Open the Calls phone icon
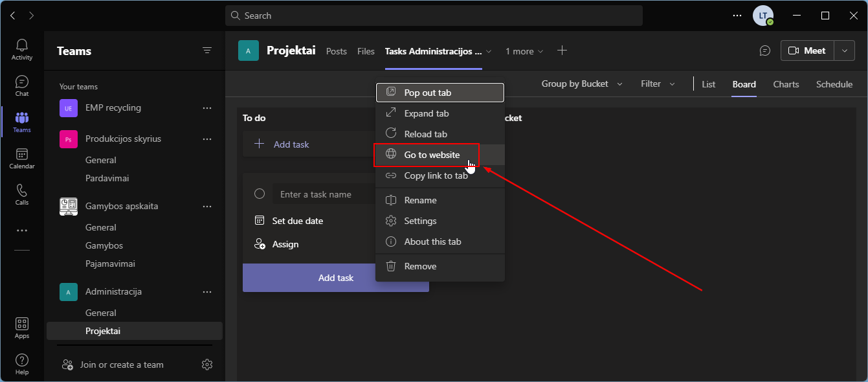 click(x=21, y=194)
